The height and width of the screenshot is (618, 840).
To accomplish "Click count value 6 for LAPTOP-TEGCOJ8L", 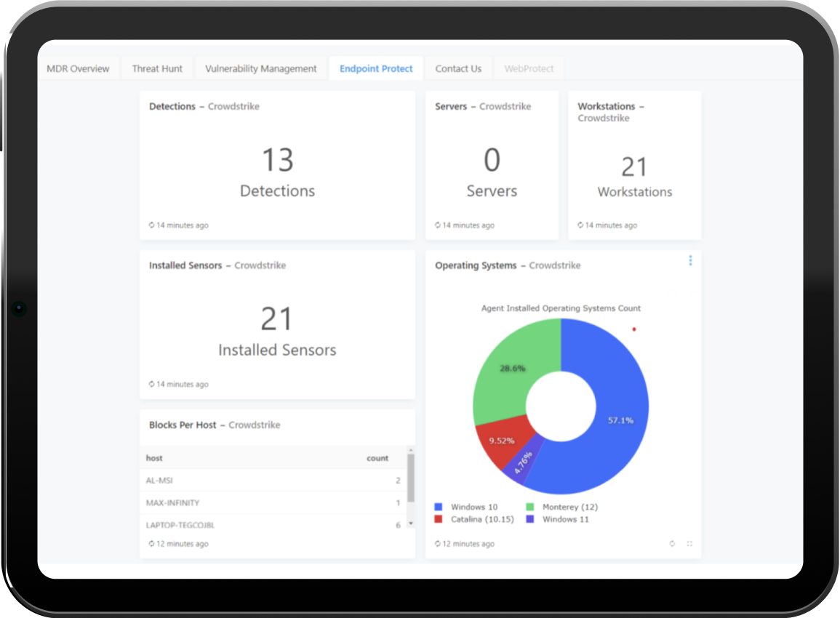I will point(398,525).
